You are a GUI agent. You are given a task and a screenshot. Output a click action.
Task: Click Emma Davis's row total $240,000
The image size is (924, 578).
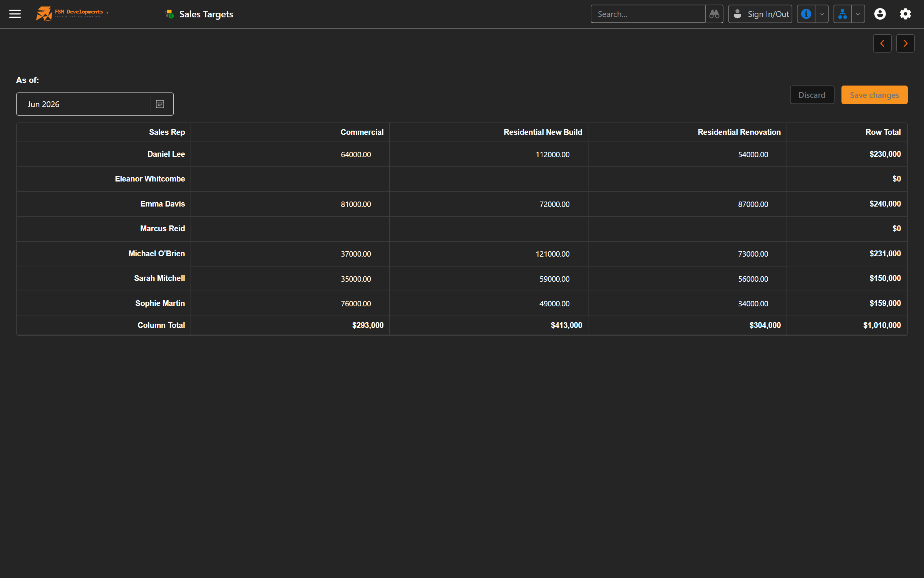coord(885,204)
